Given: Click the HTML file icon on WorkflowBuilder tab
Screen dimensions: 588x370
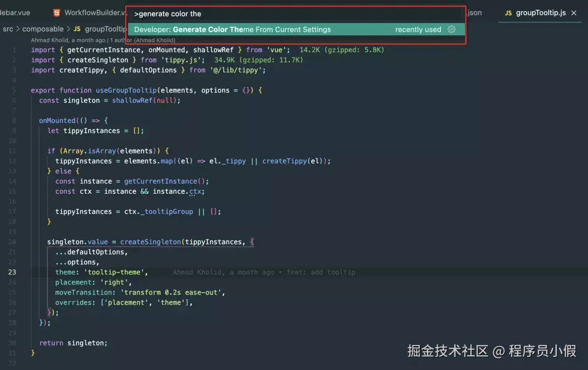Looking at the screenshot, I should click(x=57, y=13).
